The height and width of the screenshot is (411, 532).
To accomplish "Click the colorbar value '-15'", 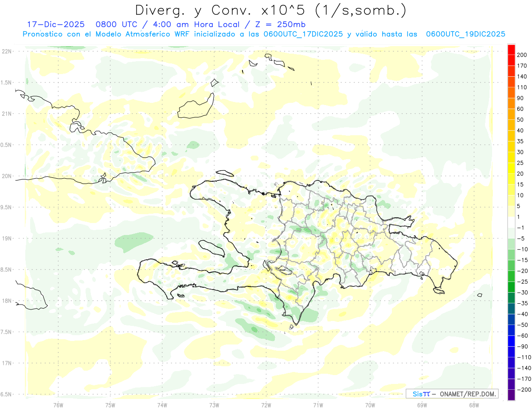I will coord(522,260).
